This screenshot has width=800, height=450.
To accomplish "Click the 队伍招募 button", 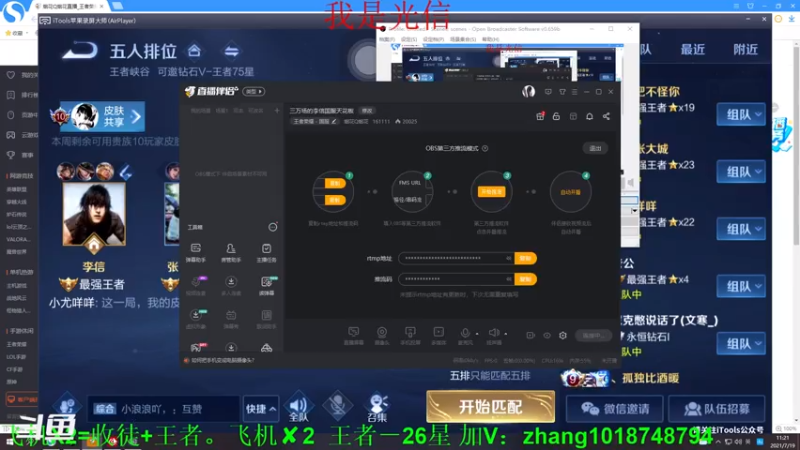I will [x=716, y=409].
